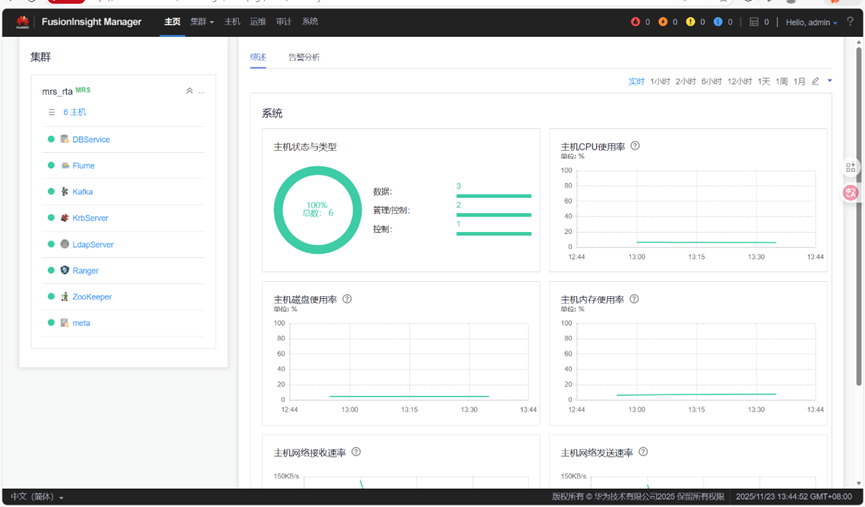
Task: Click the edit pencil icon beside time ranges
Action: [815, 81]
